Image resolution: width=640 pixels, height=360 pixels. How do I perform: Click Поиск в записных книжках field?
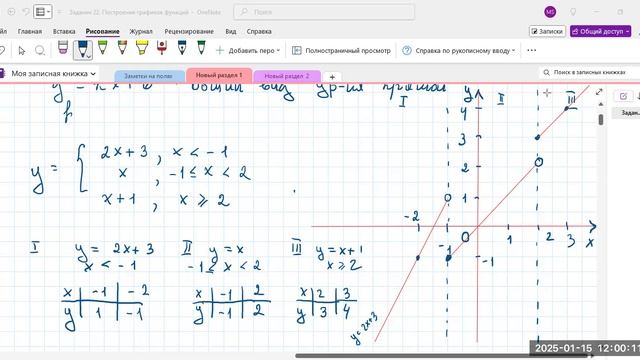click(589, 72)
